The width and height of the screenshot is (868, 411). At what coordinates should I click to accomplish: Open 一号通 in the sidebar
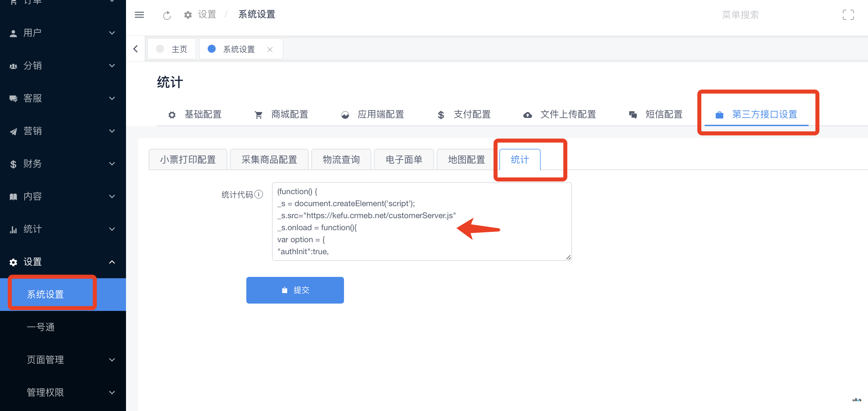[63, 327]
